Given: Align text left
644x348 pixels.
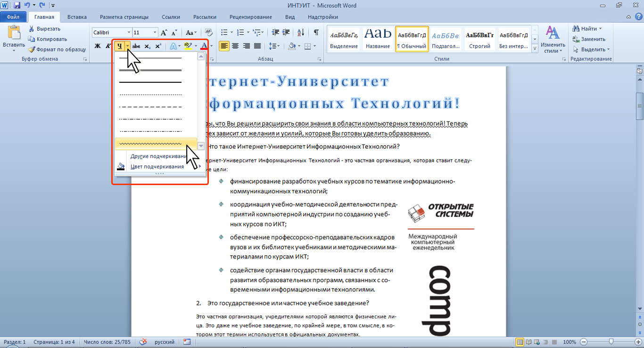Looking at the screenshot, I should click(224, 46).
